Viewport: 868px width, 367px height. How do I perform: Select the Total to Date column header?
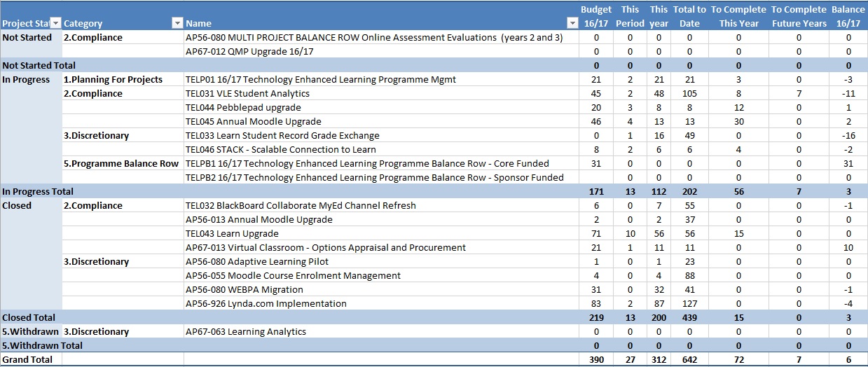689,16
